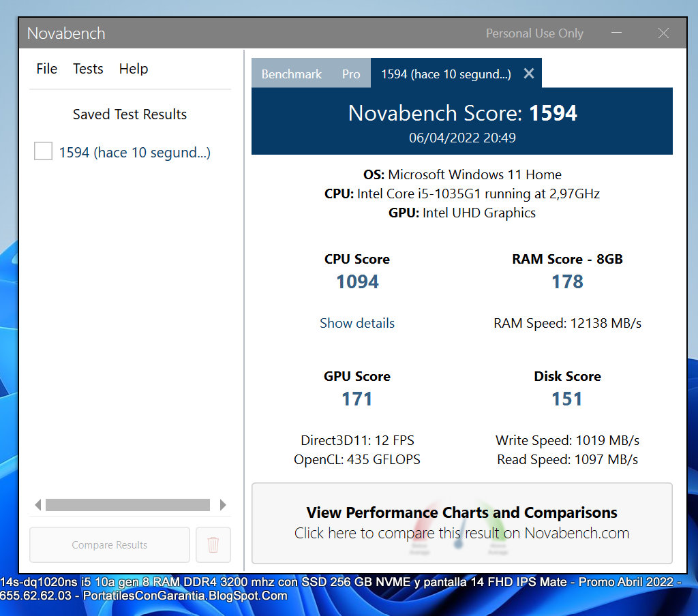Click the RAM Score value 178
The width and height of the screenshot is (698, 616).
[567, 281]
